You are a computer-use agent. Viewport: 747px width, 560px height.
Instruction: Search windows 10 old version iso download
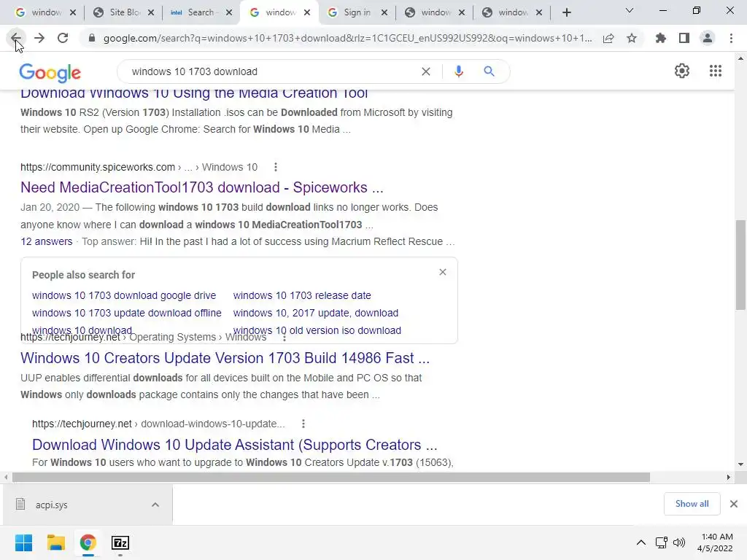pyautogui.click(x=317, y=330)
